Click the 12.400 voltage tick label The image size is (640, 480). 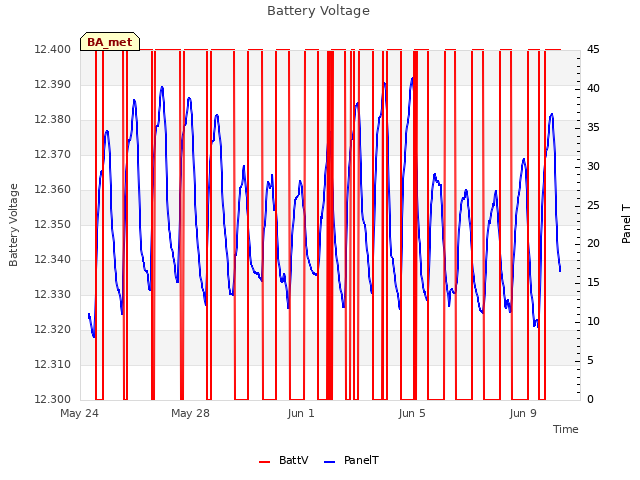[x=53, y=50]
